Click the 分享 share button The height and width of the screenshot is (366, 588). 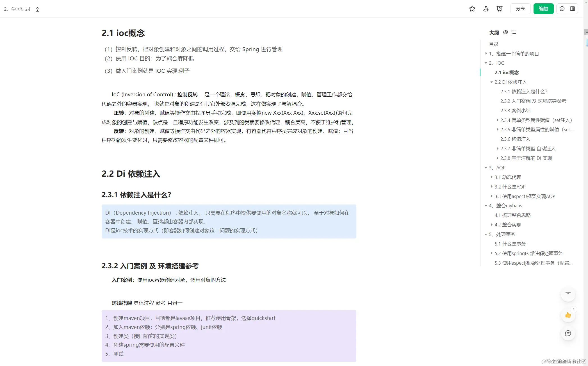tap(520, 9)
